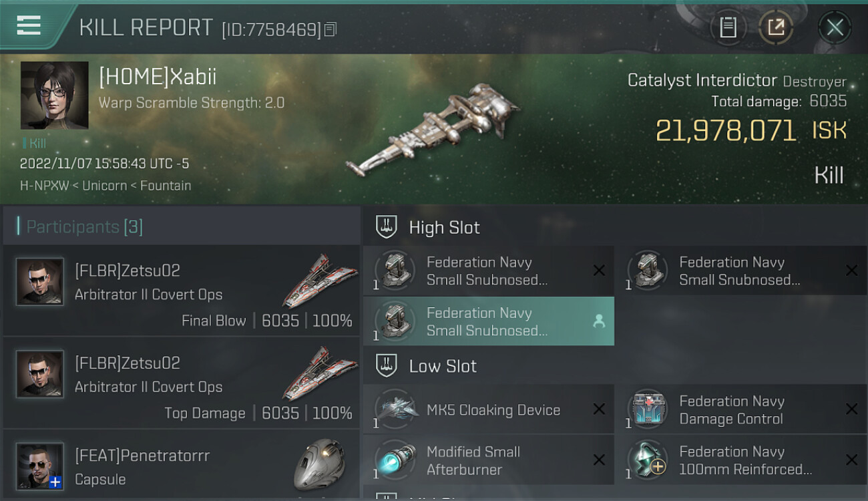This screenshot has width=868, height=501.
Task: Copy the kill report ID
Action: [x=331, y=29]
